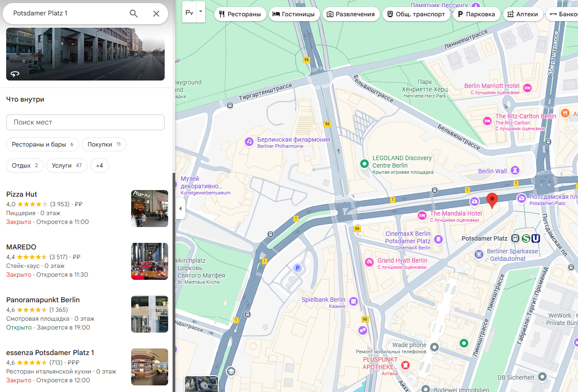
Task: Filter map by Общ. транспорт
Action: click(x=416, y=14)
